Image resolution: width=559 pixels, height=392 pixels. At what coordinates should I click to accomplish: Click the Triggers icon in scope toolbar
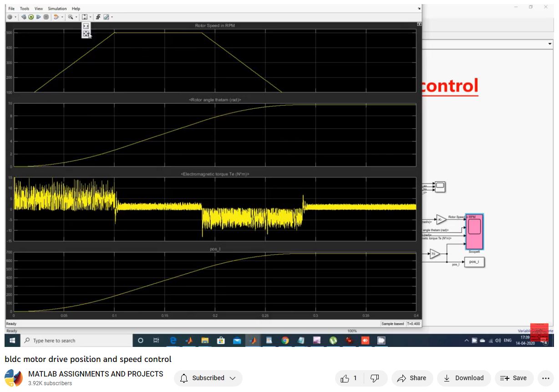98,17
